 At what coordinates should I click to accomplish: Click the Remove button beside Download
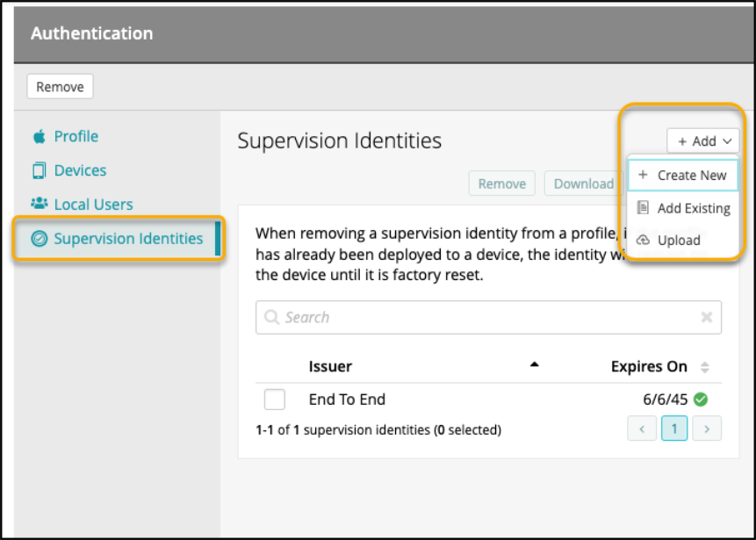pyautogui.click(x=502, y=184)
